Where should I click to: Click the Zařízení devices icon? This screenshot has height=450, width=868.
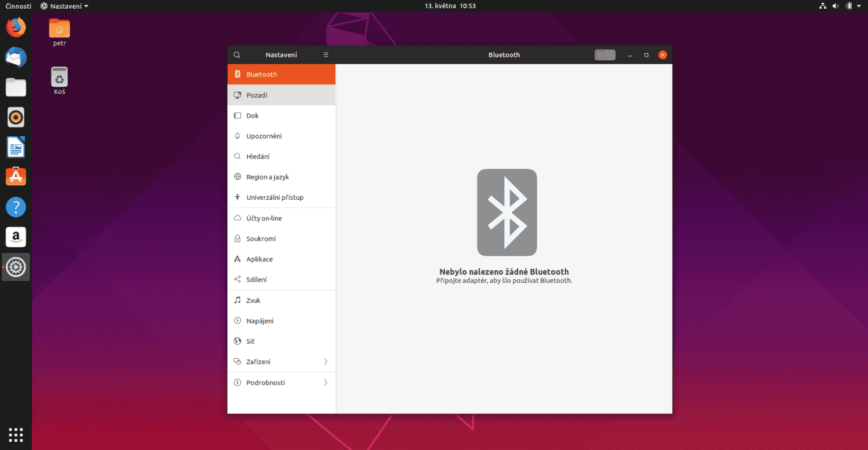pos(238,362)
